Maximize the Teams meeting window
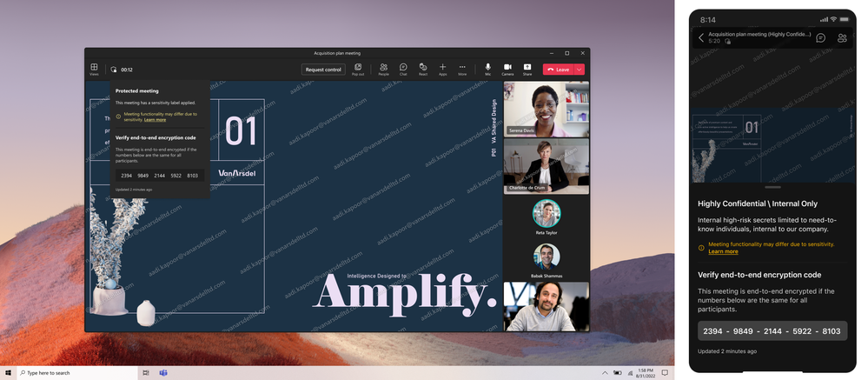 (x=567, y=53)
